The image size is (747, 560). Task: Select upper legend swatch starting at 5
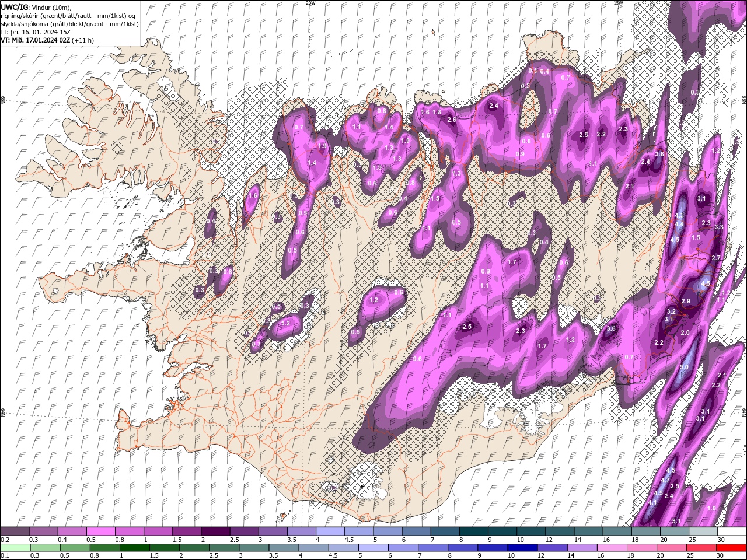pos(387,531)
